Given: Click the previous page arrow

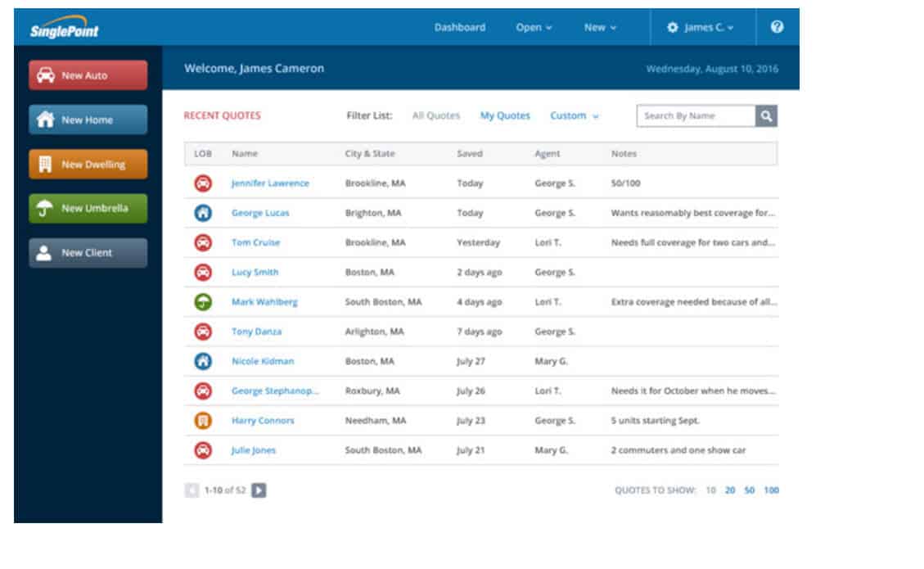Looking at the screenshot, I should 192,490.
